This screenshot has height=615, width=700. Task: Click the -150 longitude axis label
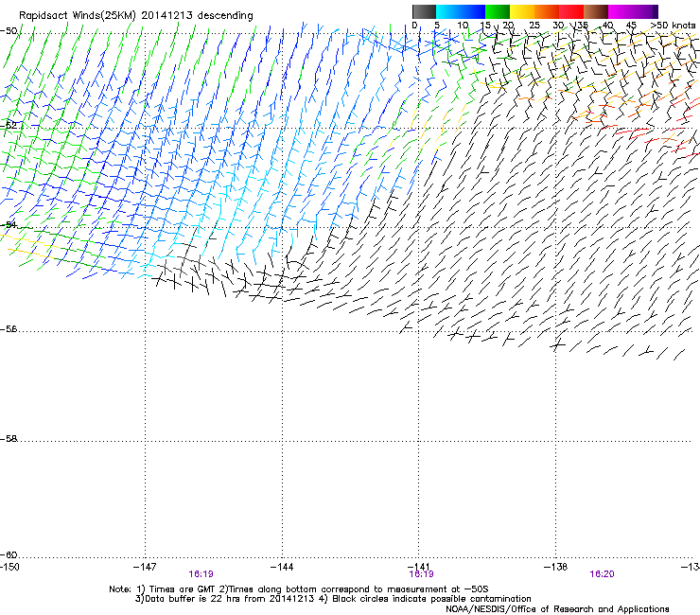coord(9,567)
